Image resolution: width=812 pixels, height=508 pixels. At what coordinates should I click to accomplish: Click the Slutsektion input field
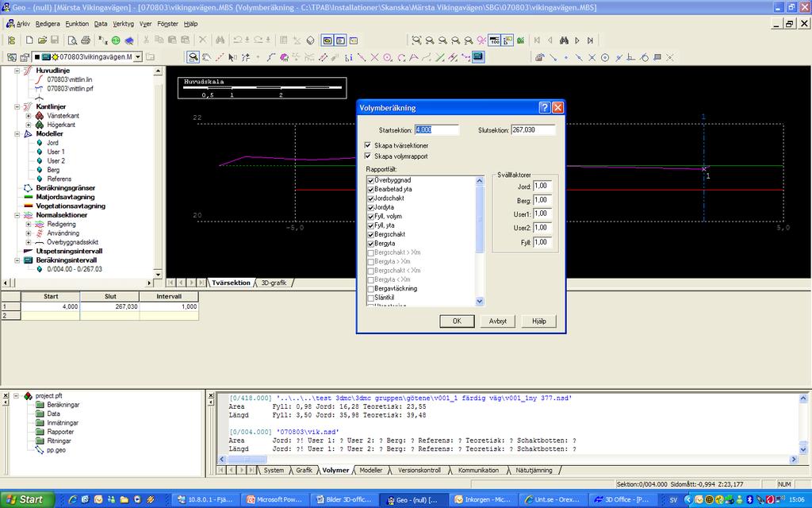[534, 130]
